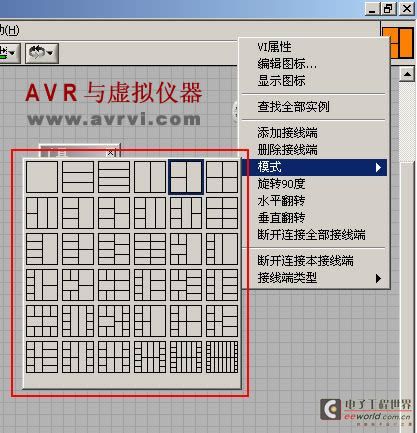Viewport: 417px width, 433px height.
Task: Close the small floating palette window
Action: tap(110, 153)
